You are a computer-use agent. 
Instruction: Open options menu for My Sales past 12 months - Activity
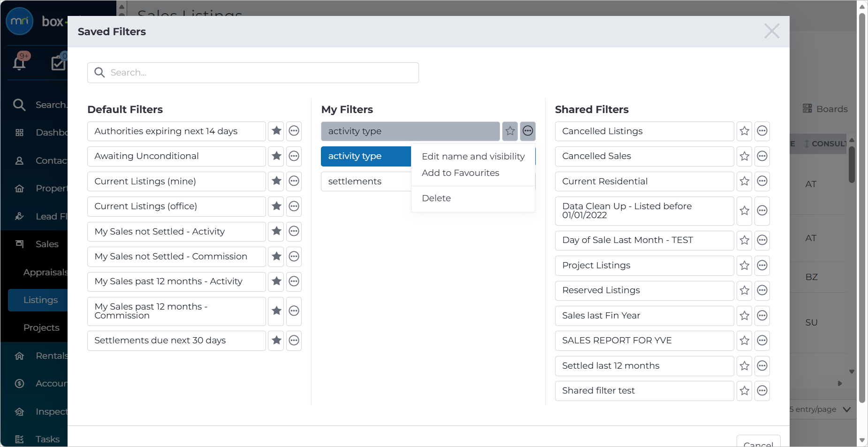tap(294, 281)
